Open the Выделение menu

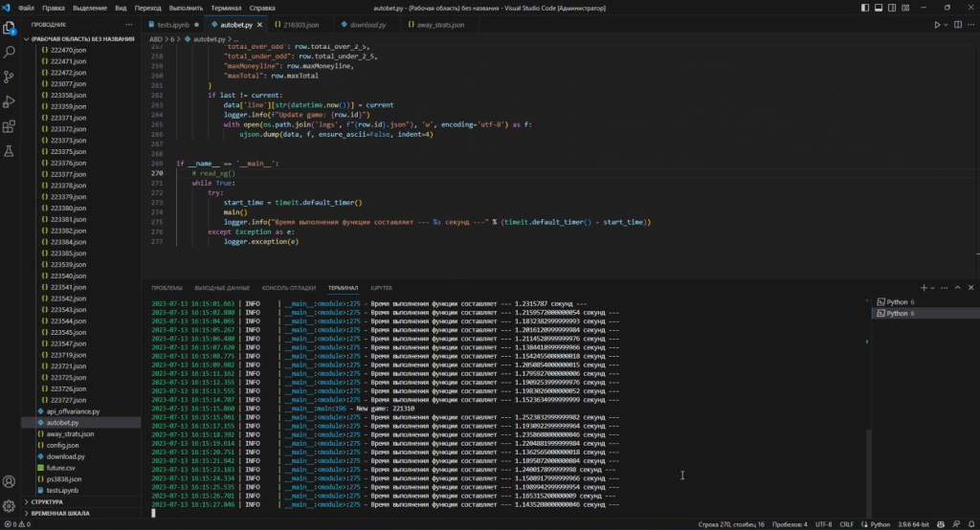(x=89, y=8)
